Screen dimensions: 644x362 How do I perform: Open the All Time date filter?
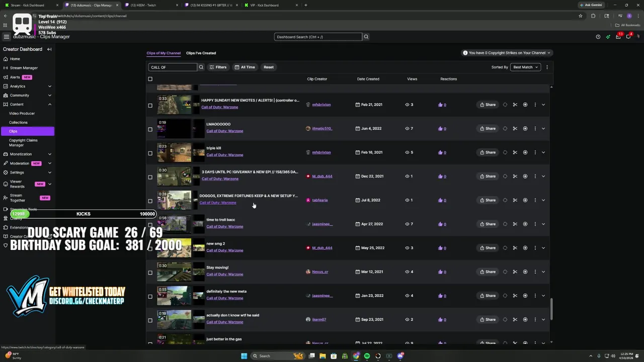(245, 67)
